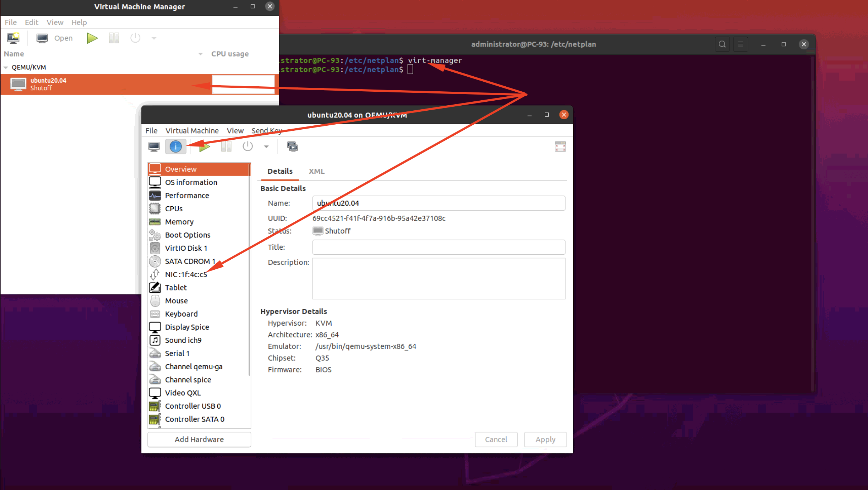Image resolution: width=868 pixels, height=490 pixels.
Task: Select Display Spice device
Action: click(199, 327)
